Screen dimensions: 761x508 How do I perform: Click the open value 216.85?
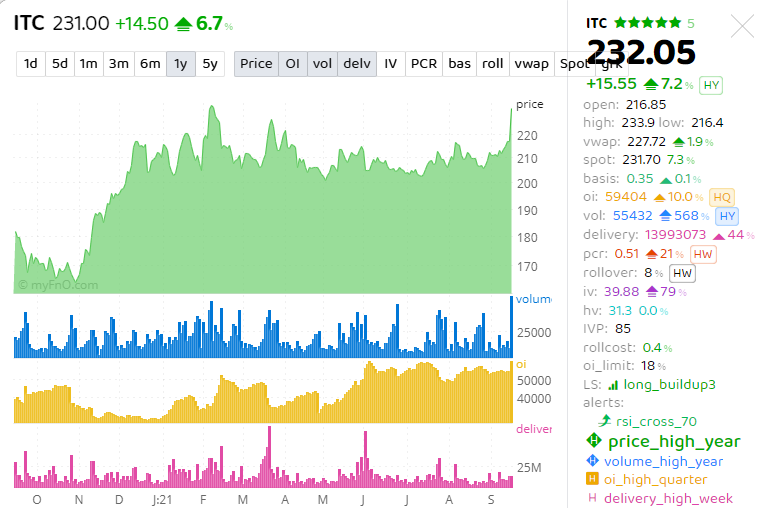coord(646,105)
